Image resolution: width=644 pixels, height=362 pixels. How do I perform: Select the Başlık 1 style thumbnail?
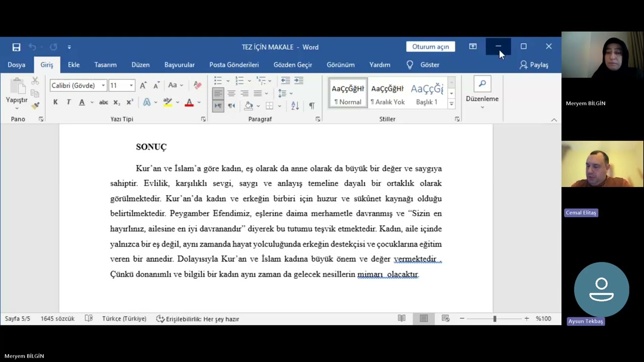point(427,94)
